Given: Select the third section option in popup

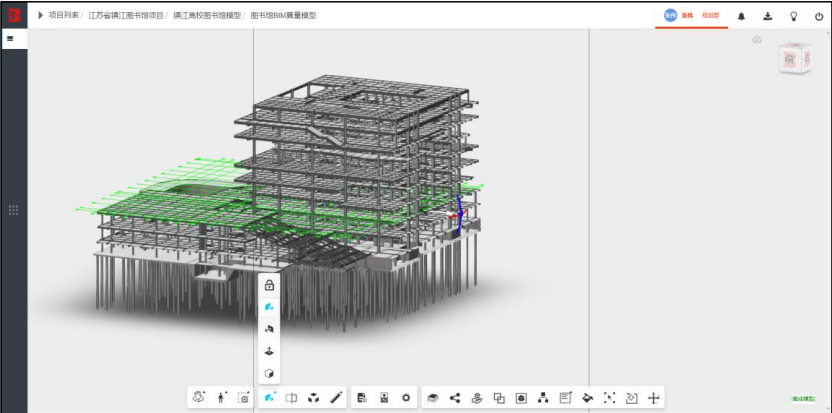Looking at the screenshot, I should (269, 329).
